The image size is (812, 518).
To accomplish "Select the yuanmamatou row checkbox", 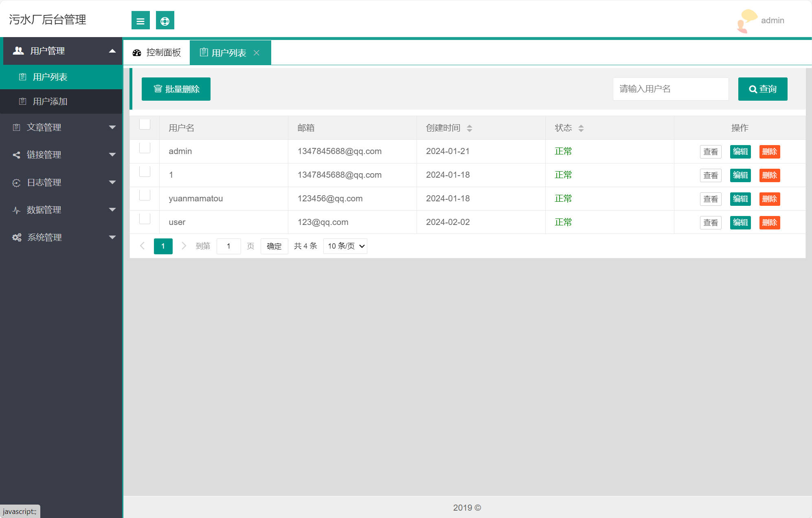I will [145, 195].
